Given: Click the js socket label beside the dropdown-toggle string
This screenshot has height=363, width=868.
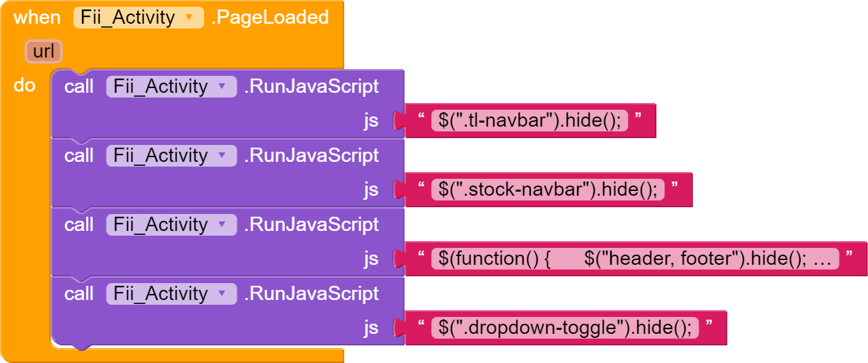Looking at the screenshot, I should pyautogui.click(x=371, y=328).
